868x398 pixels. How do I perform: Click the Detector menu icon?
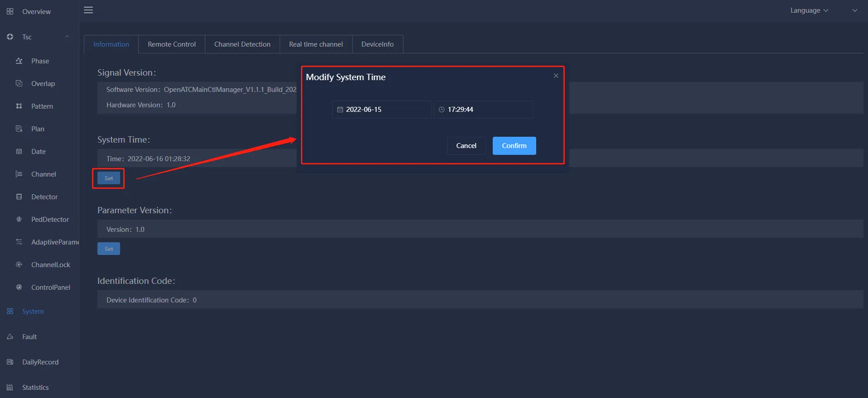coord(19,197)
